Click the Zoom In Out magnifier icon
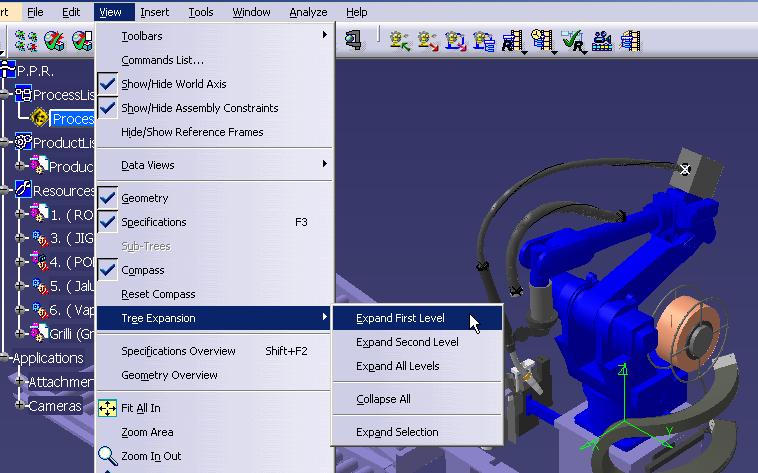The width and height of the screenshot is (758, 473). pos(107,456)
